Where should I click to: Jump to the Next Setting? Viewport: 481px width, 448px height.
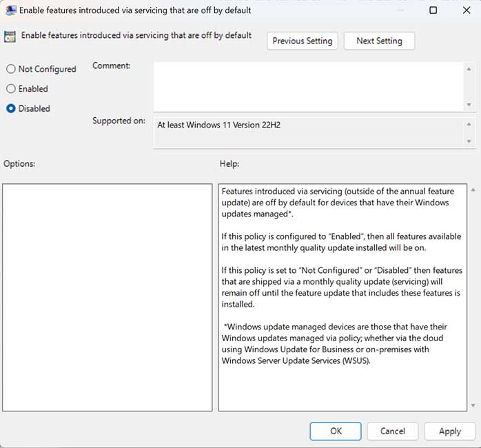point(378,41)
